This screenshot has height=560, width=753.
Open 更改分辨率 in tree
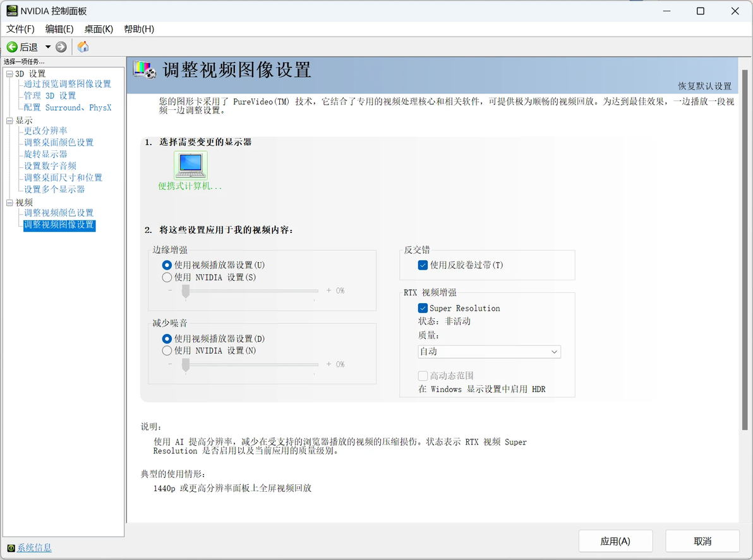coord(45,131)
